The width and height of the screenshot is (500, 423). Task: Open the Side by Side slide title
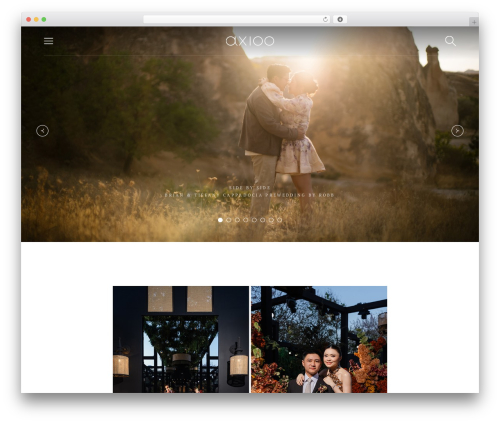pos(250,188)
